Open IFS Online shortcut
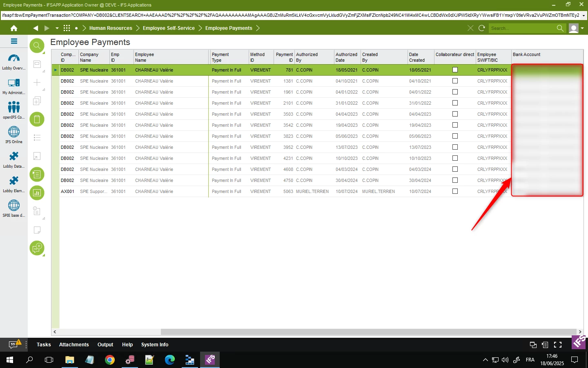This screenshot has height=368, width=588. (x=14, y=135)
